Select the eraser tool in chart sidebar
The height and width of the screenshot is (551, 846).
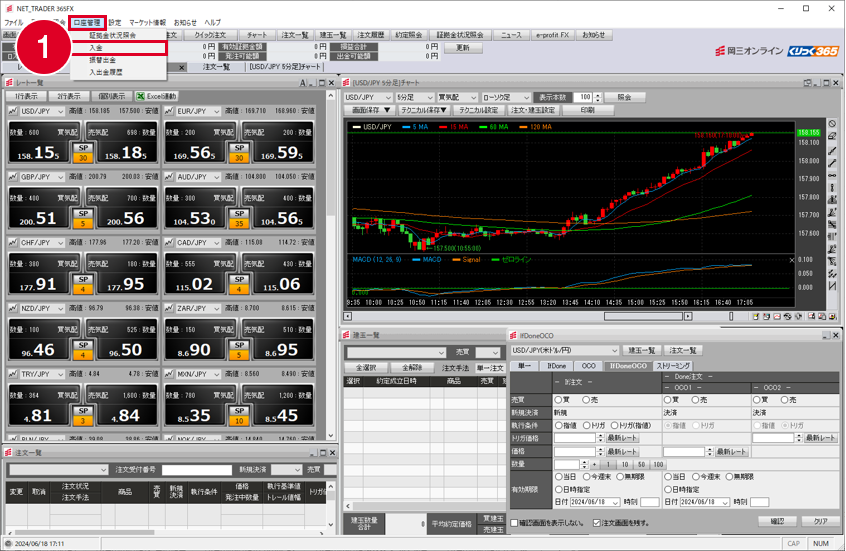pyautogui.click(x=833, y=137)
